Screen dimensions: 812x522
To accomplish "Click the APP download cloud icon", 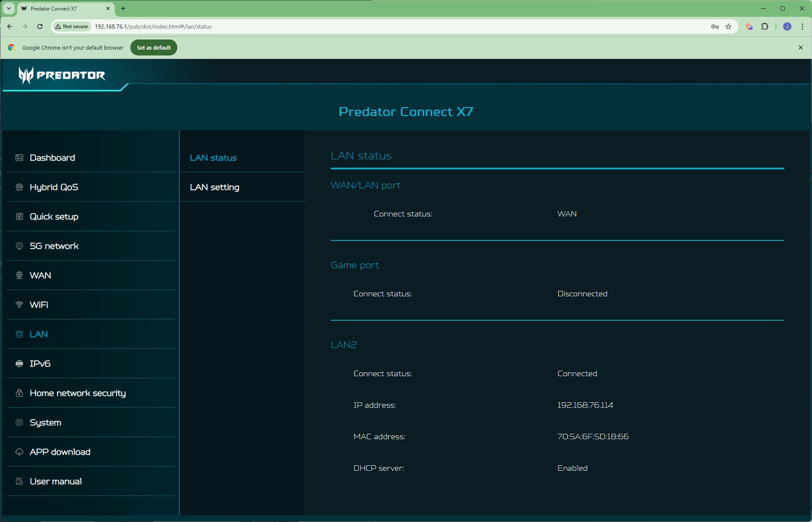I will pyautogui.click(x=19, y=452).
